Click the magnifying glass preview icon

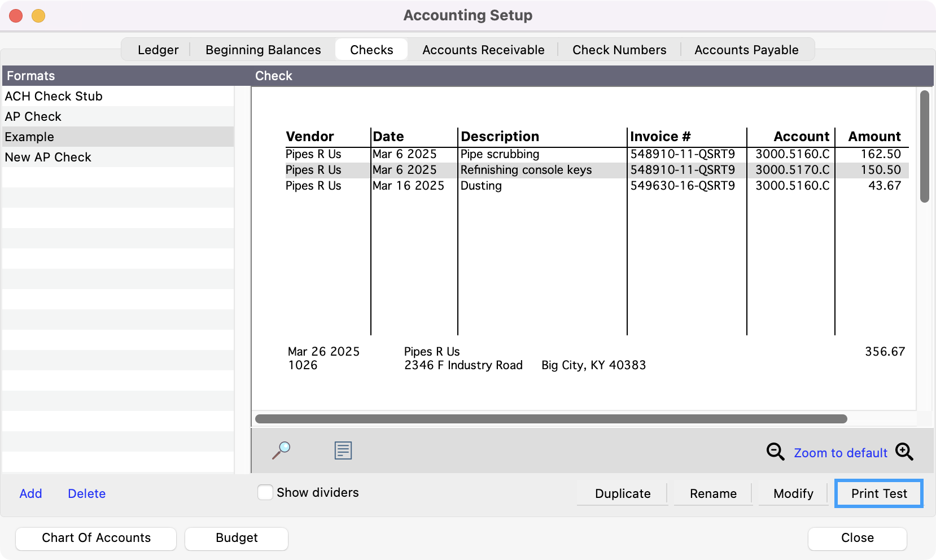281,450
